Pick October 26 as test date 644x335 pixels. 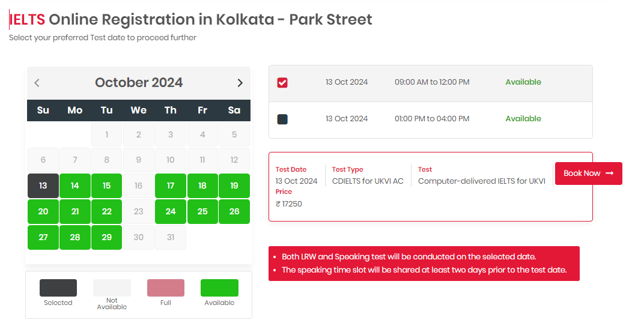(x=234, y=211)
